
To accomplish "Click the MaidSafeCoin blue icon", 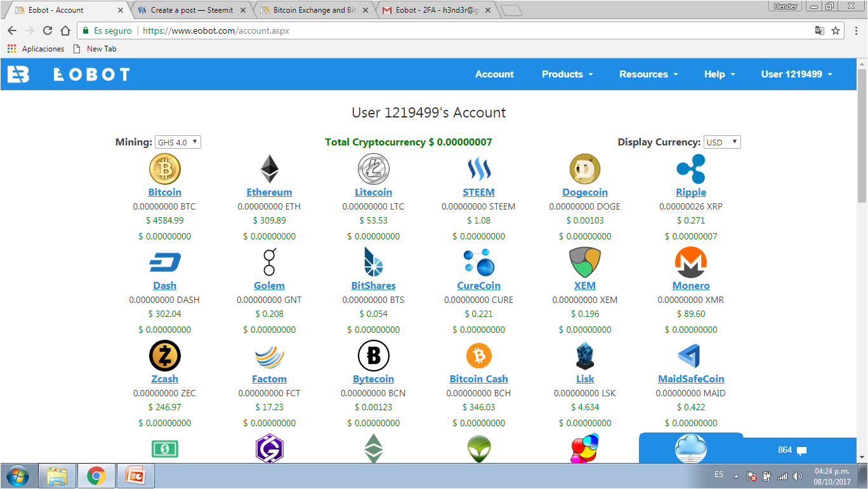I will pyautogui.click(x=691, y=356).
